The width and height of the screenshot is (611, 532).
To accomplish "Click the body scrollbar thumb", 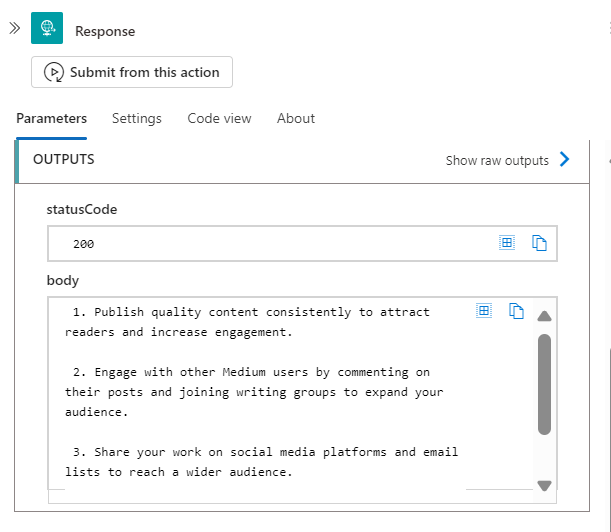I will coord(544,384).
